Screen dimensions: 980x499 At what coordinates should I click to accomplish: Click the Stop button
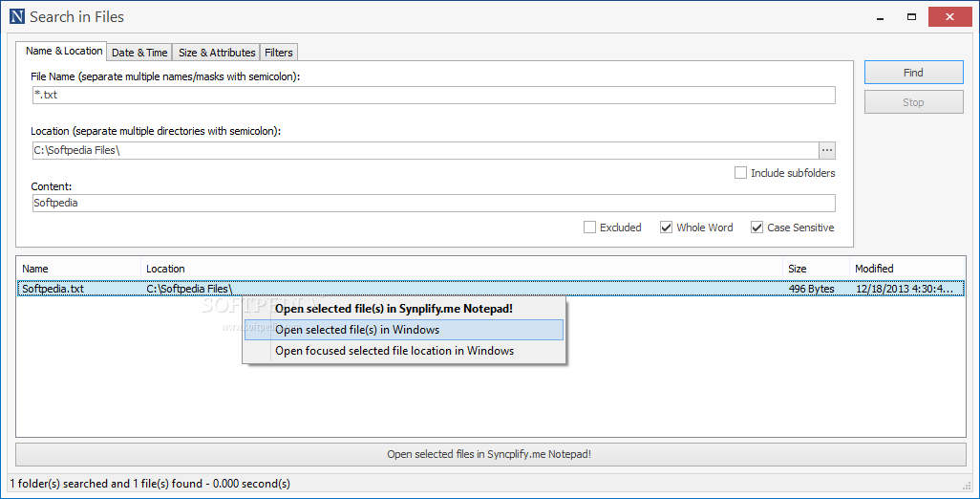pyautogui.click(x=914, y=102)
